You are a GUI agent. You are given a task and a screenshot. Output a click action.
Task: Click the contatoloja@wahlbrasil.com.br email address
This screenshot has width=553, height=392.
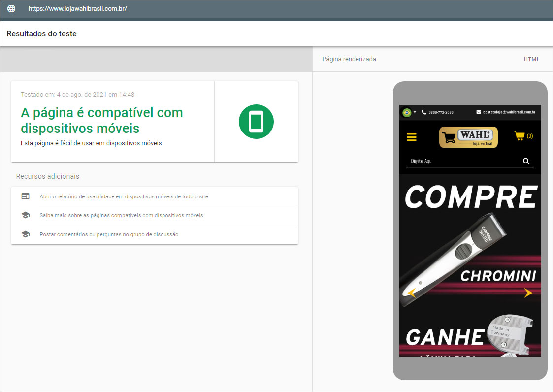509,112
